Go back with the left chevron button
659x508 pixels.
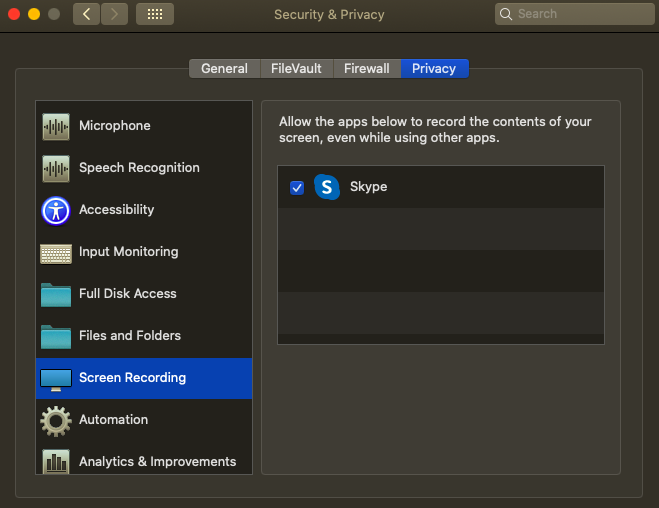click(87, 14)
